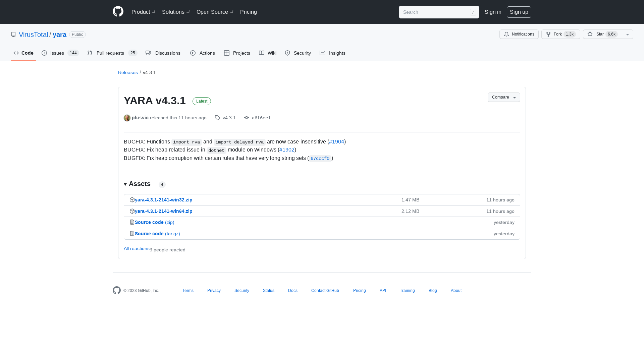Click file-zip icon for Source code (zip)

[x=132, y=222]
